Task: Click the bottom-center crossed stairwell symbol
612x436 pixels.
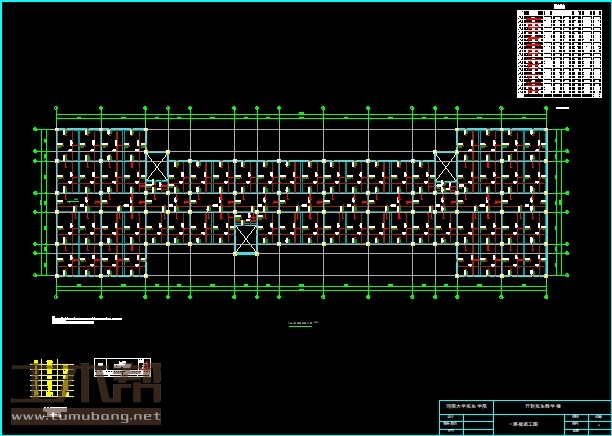Action: 246,239
